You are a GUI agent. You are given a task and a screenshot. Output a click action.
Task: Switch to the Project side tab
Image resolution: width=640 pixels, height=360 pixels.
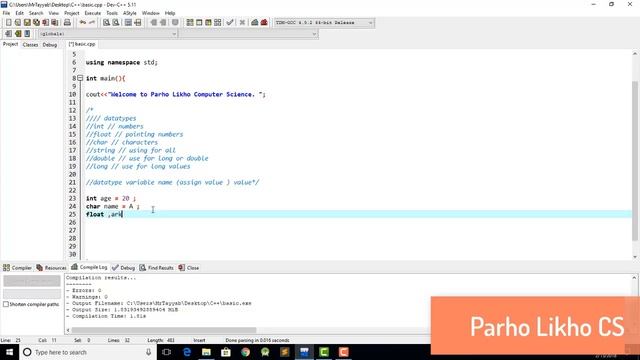click(10, 44)
